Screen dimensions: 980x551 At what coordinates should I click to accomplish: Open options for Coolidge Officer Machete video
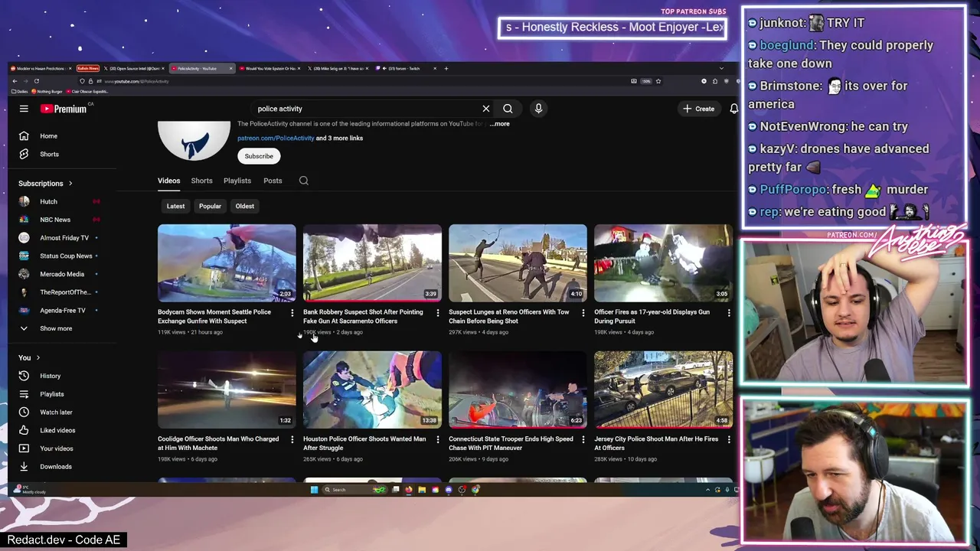(292, 439)
